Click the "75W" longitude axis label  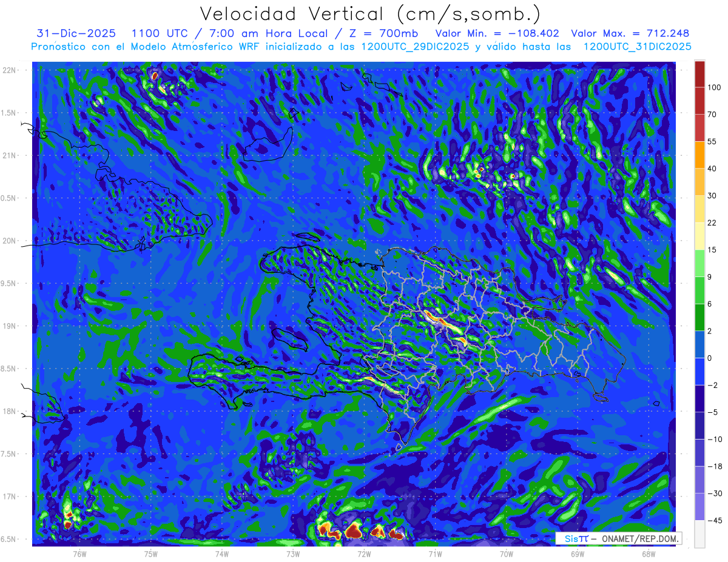pos(150,554)
